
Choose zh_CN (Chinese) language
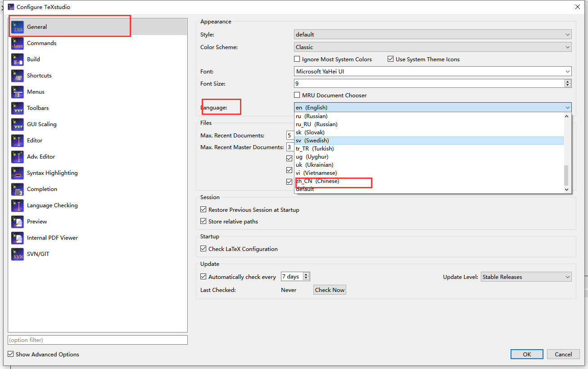[x=429, y=181]
